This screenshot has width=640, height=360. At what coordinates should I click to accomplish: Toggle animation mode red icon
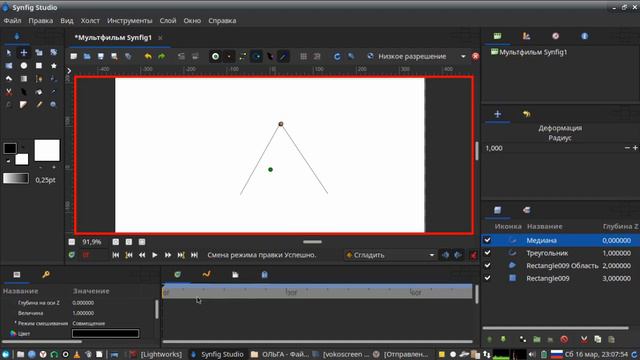coord(473,255)
